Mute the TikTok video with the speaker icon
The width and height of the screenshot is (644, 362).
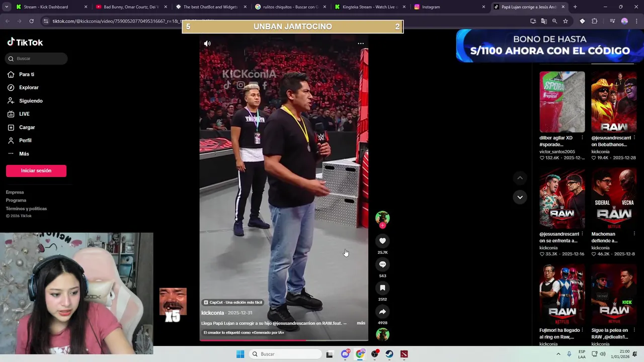[x=207, y=44]
